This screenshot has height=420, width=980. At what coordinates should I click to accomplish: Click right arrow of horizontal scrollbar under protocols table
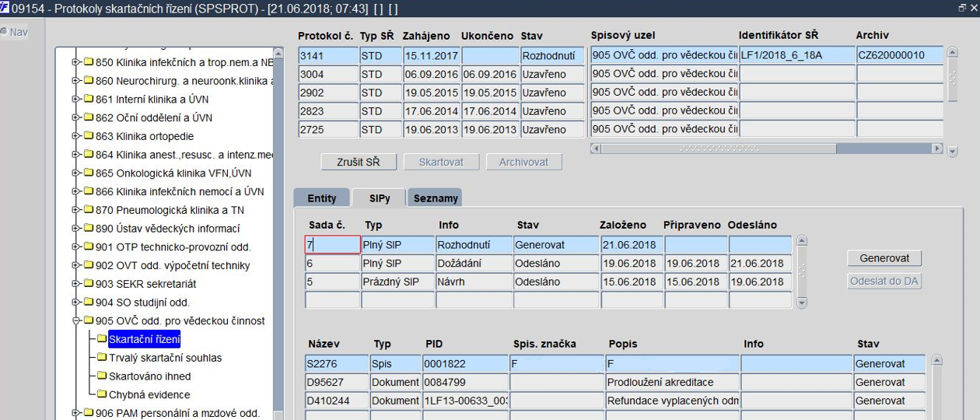(936, 148)
